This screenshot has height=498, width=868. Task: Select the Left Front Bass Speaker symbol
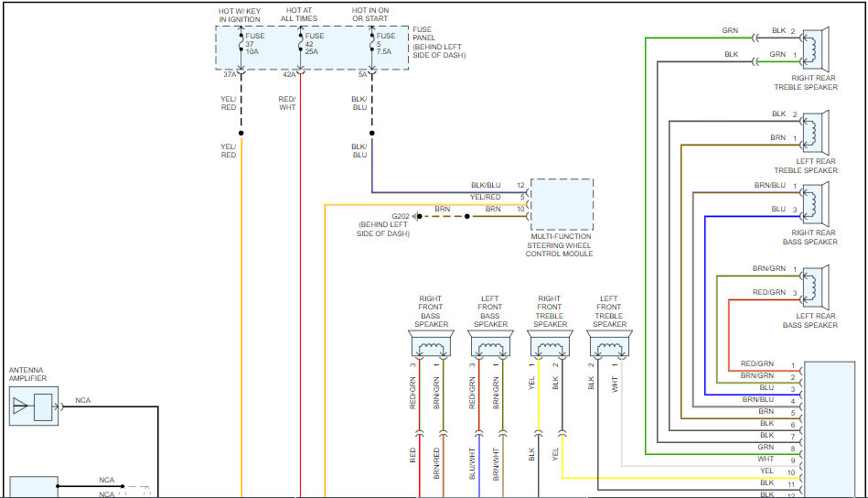click(490, 343)
